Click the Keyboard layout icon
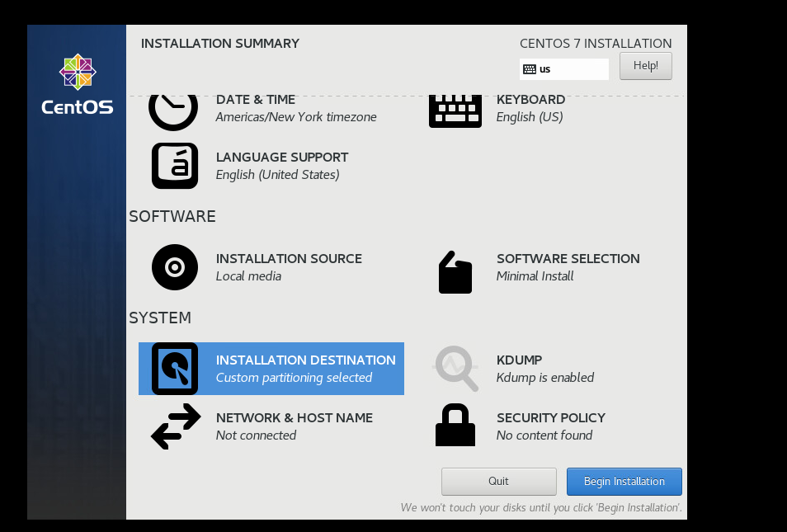 [455, 111]
